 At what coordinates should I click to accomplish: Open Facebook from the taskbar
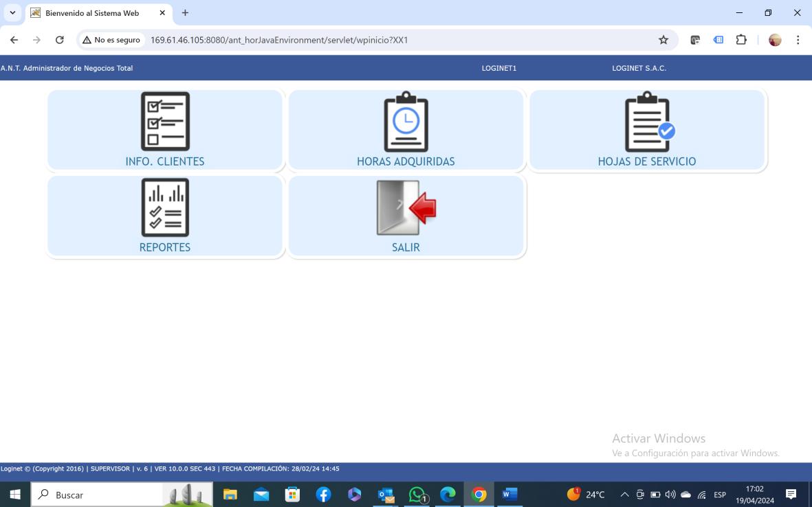tap(323, 495)
